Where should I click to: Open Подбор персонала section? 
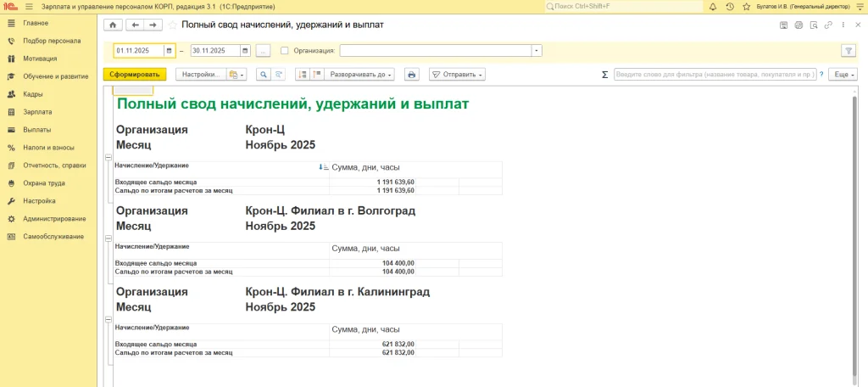52,41
